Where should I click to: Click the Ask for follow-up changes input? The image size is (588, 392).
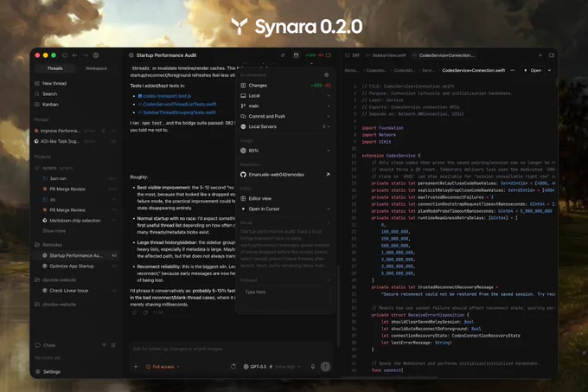[x=231, y=349]
